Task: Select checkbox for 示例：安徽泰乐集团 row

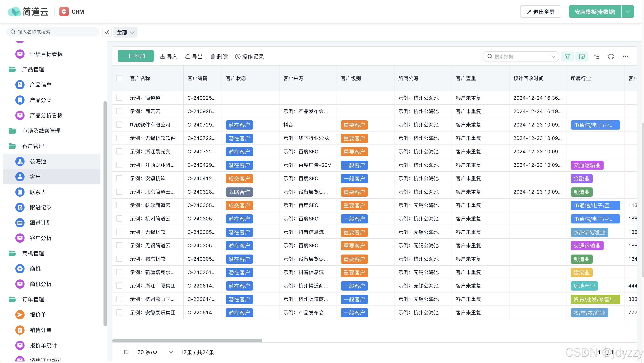Action: pos(119,313)
